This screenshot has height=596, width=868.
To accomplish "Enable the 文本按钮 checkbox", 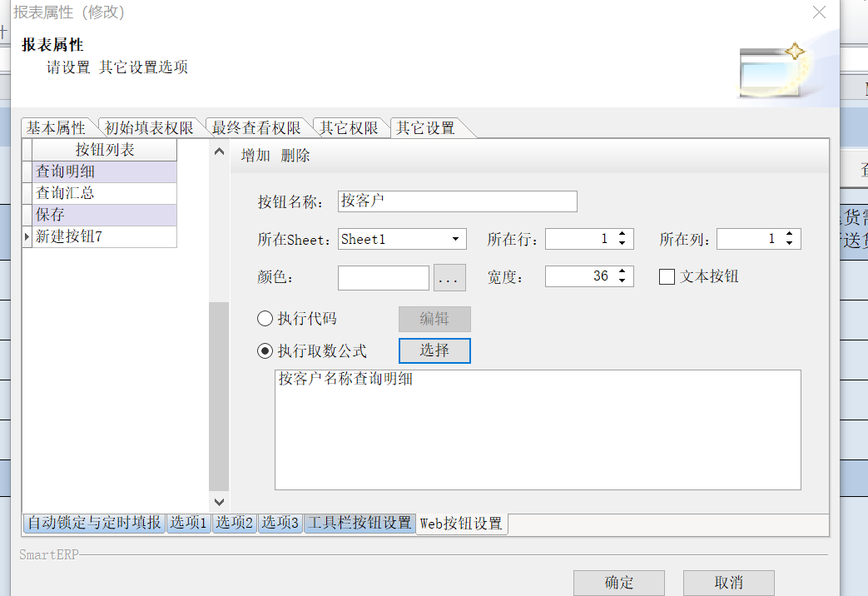I will 667,276.
